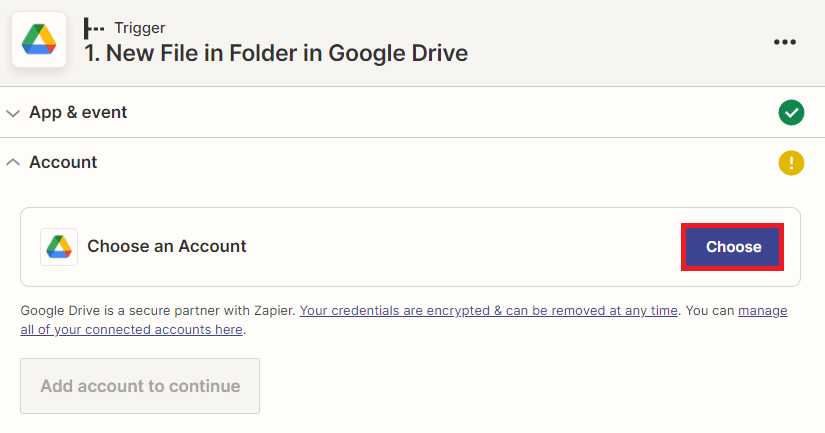Image resolution: width=825 pixels, height=433 pixels.
Task: Open the credentials are encrypted link
Action: coord(488,311)
